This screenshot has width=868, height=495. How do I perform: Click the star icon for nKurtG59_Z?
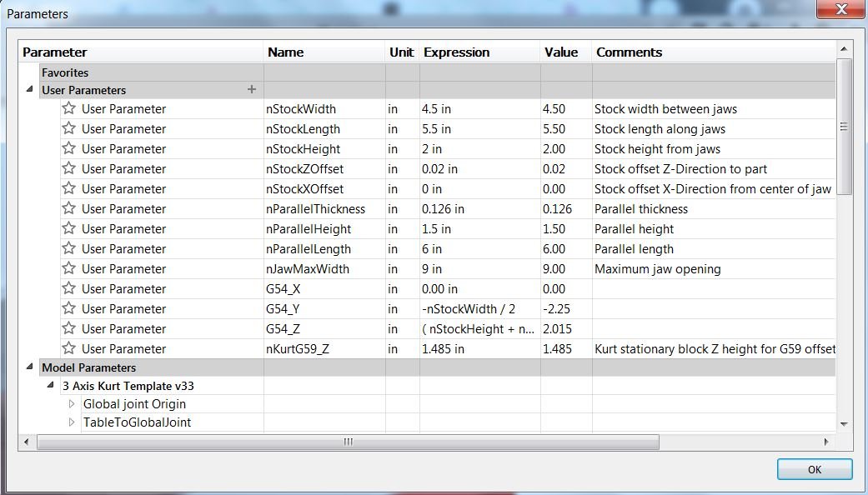pos(68,347)
